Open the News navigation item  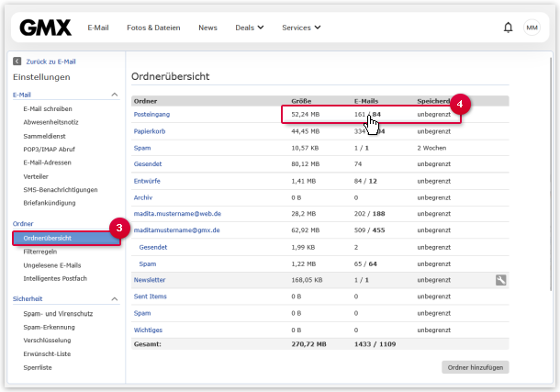[207, 28]
